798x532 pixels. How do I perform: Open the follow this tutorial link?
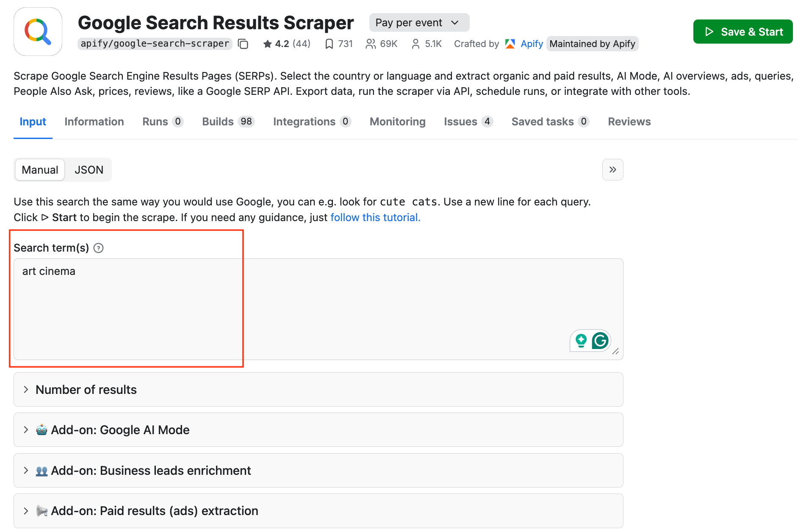374,217
